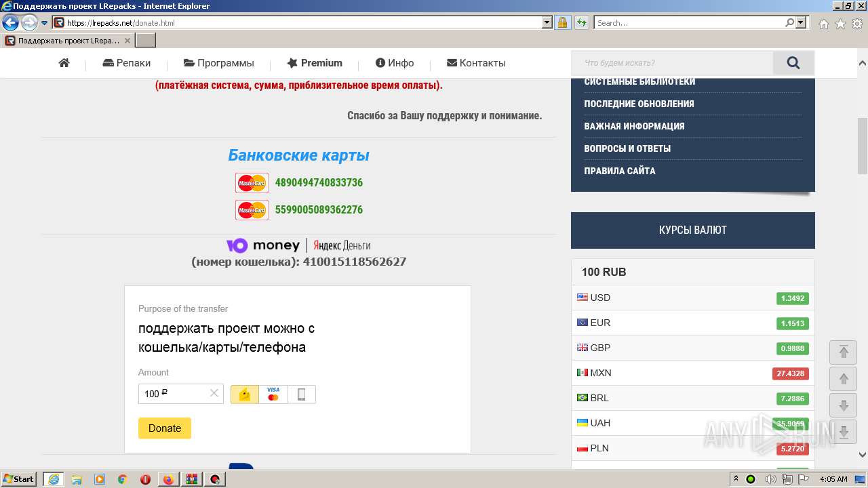The image size is (868, 488).
Task: Click the IE Search box
Action: (690, 23)
